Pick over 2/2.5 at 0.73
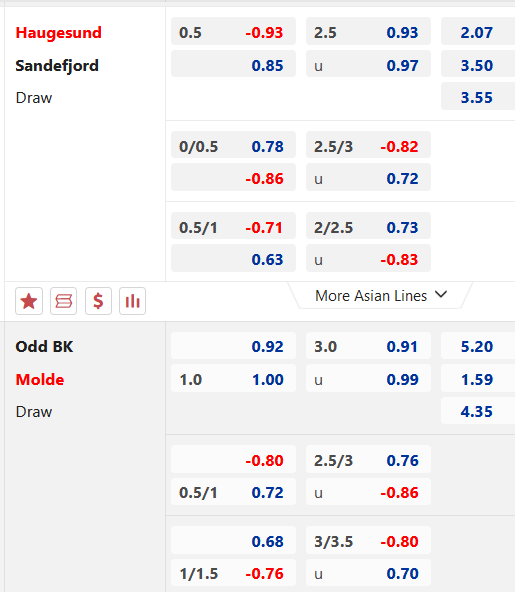Screen dimensions: 515x592 click(x=368, y=226)
